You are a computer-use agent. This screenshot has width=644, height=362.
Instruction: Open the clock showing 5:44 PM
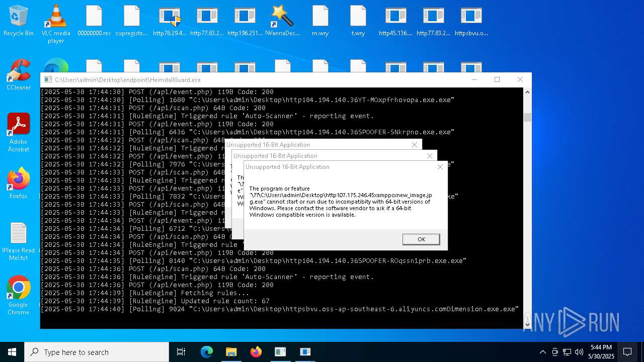coord(601,352)
